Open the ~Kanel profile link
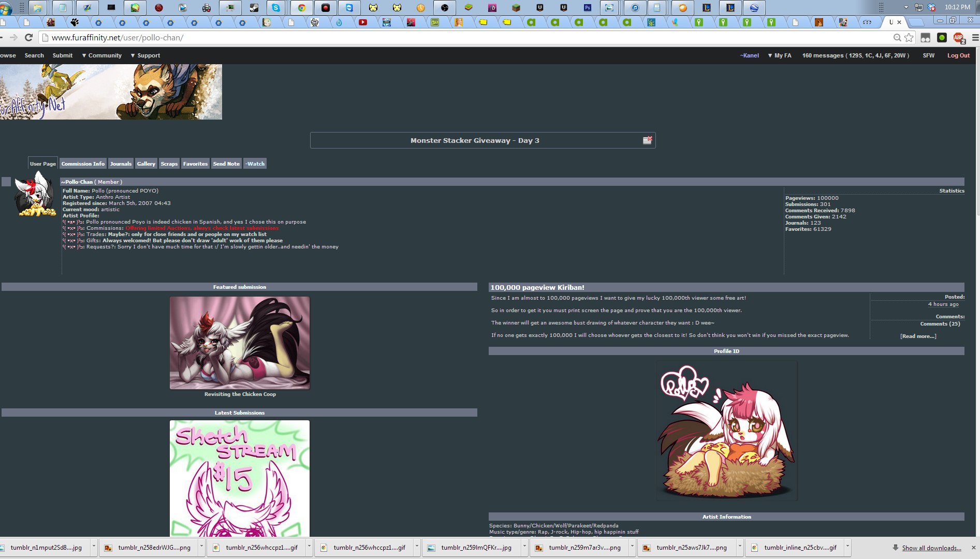This screenshot has width=980, height=559. [x=749, y=55]
